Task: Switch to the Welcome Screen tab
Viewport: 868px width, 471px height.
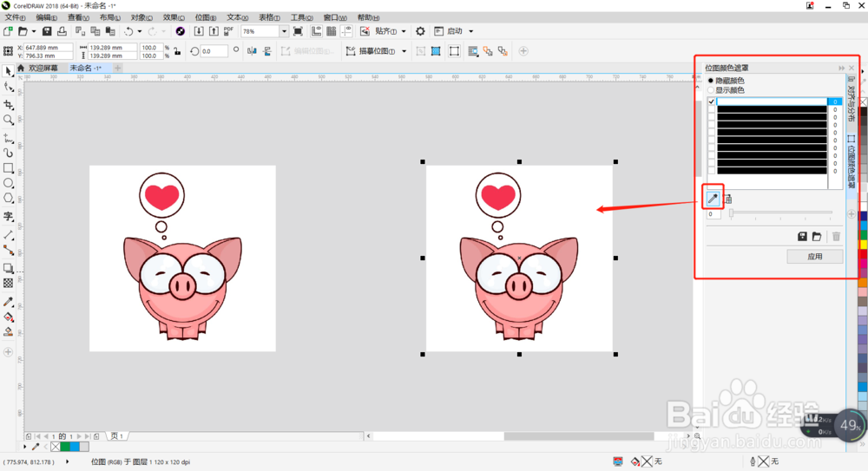Action: tap(43, 68)
